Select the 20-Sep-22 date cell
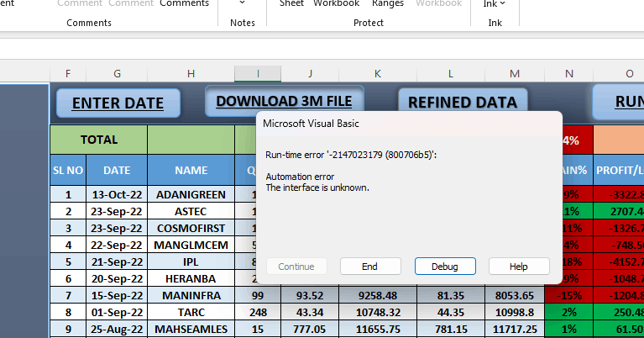 tap(117, 279)
